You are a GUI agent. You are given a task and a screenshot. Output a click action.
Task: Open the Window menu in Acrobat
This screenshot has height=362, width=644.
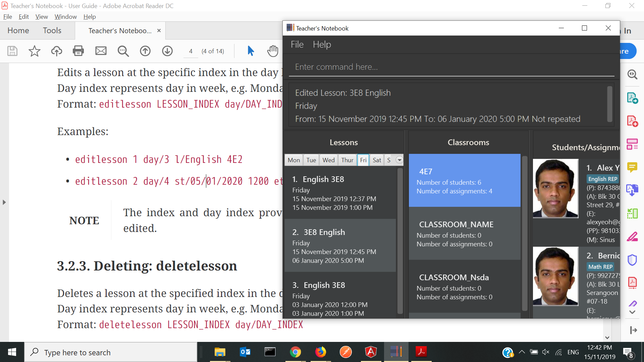pos(65,17)
